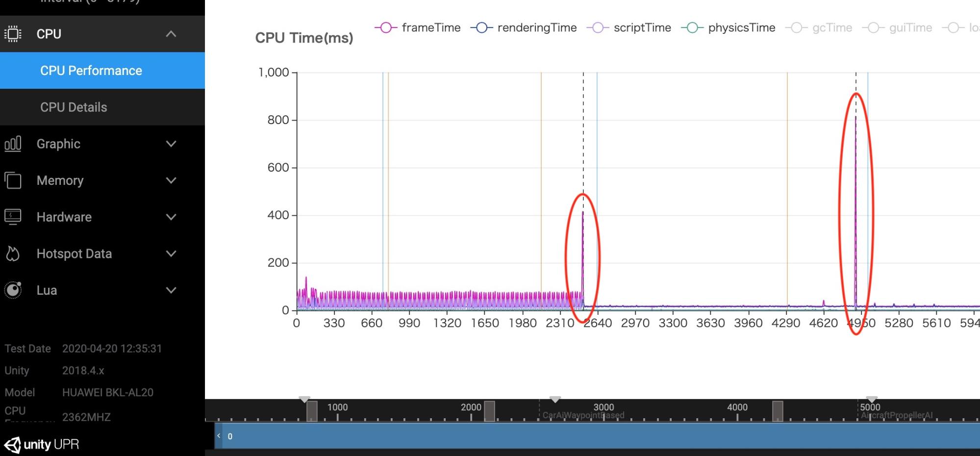Click the Unity UPR logo

(41, 444)
